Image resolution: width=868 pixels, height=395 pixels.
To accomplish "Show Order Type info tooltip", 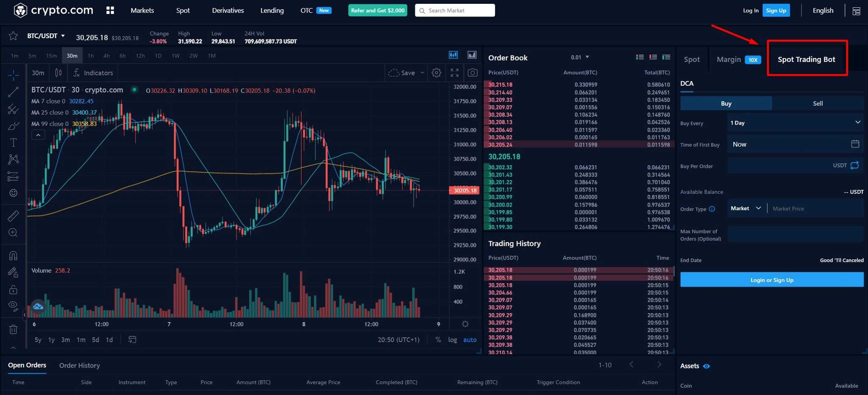I will click(712, 209).
